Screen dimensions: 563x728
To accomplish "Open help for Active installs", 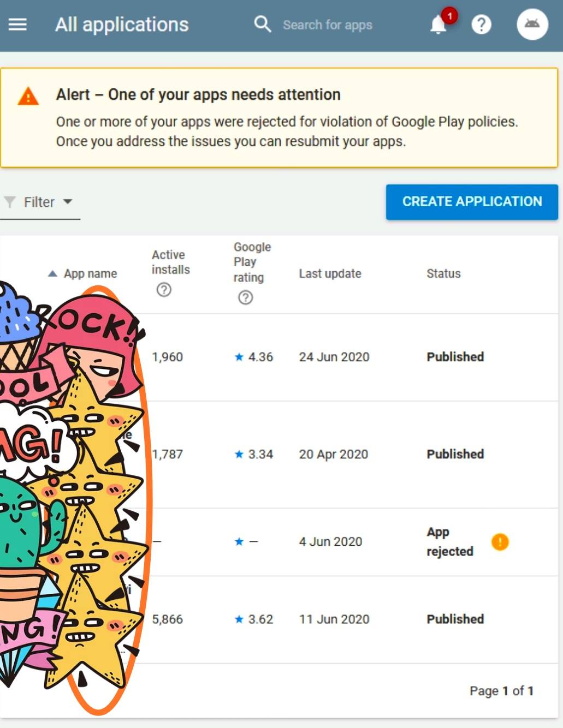I will 164,289.
